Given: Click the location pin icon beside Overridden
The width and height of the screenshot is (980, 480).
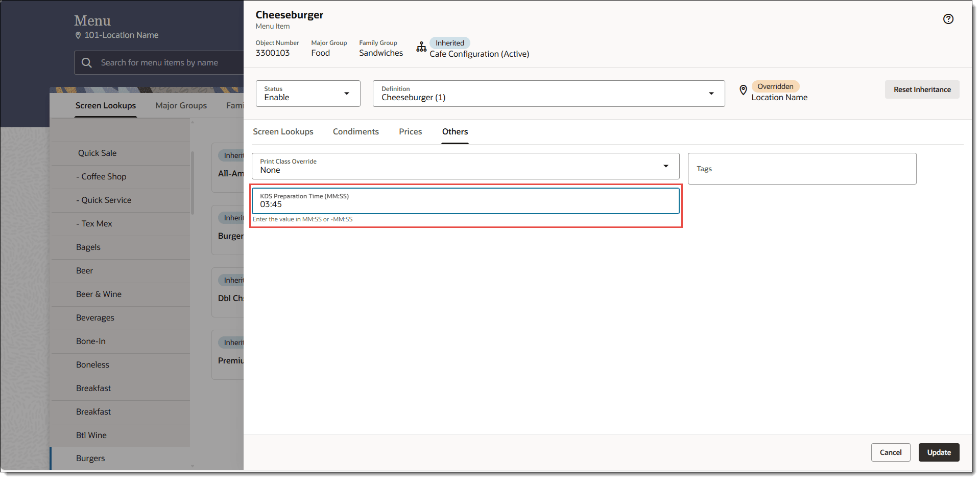Looking at the screenshot, I should (743, 90).
